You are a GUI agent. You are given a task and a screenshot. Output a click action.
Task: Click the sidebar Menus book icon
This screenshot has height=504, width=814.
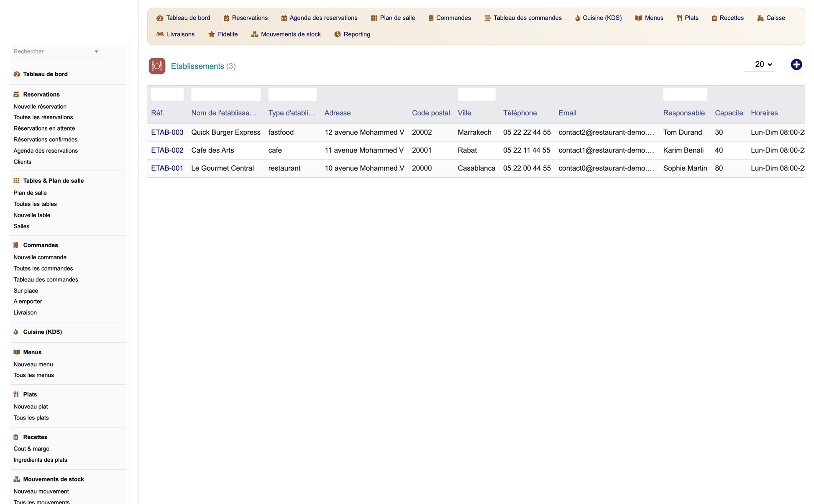pyautogui.click(x=17, y=352)
